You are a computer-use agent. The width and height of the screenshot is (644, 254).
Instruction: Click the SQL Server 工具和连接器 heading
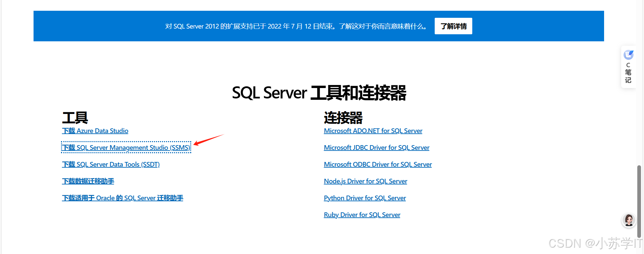click(319, 93)
